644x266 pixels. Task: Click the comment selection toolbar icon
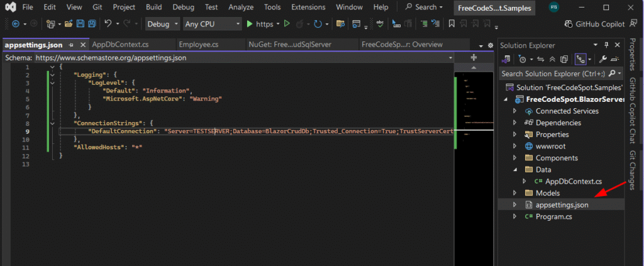[x=396, y=24]
